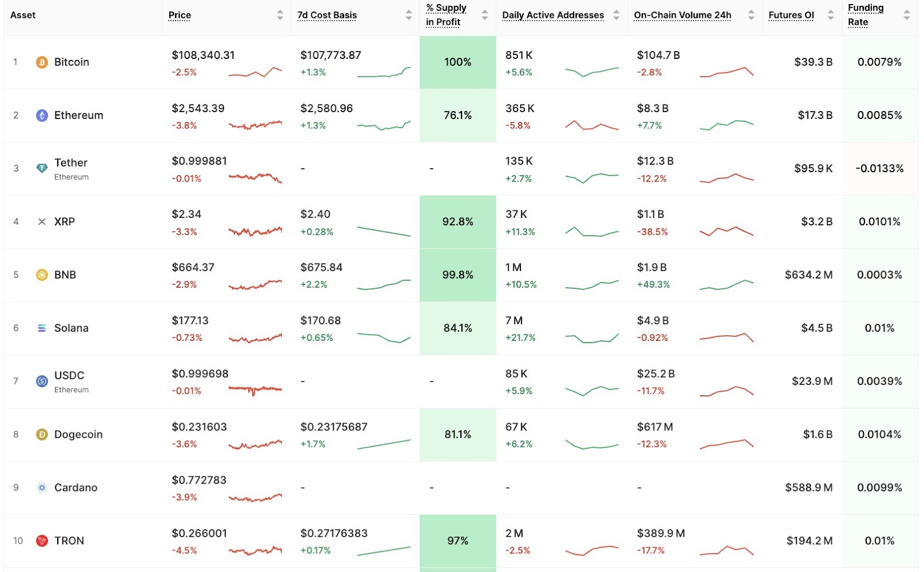Sort table by Price column arrows
The width and height of the screenshot is (924, 572).
[280, 15]
